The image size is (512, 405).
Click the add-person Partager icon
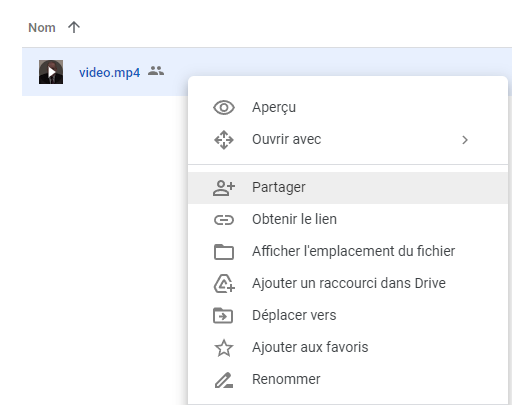coord(224,188)
